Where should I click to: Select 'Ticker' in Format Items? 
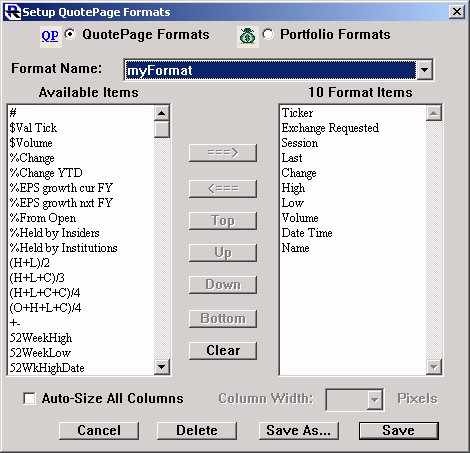pyautogui.click(x=353, y=113)
